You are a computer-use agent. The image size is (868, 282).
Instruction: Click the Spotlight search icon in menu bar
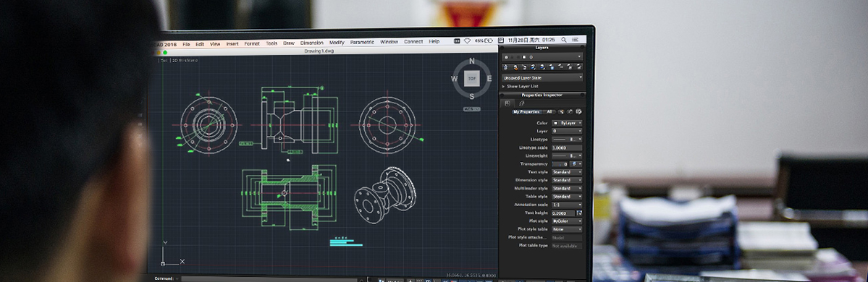click(x=563, y=40)
